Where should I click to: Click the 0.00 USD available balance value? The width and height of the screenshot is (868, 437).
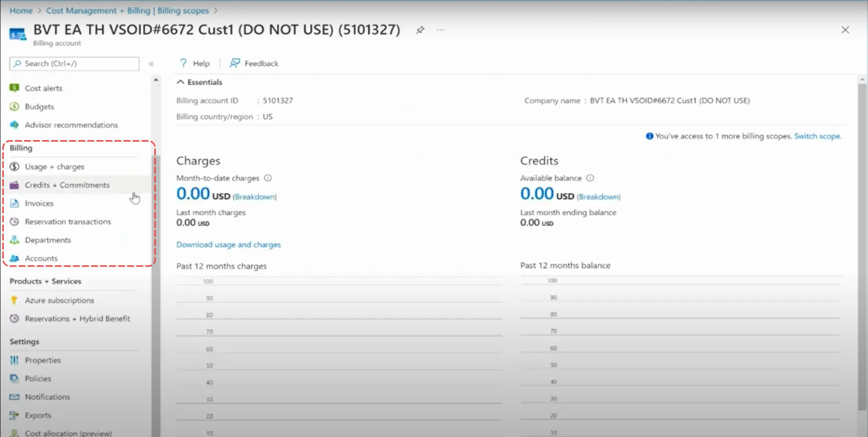547,194
